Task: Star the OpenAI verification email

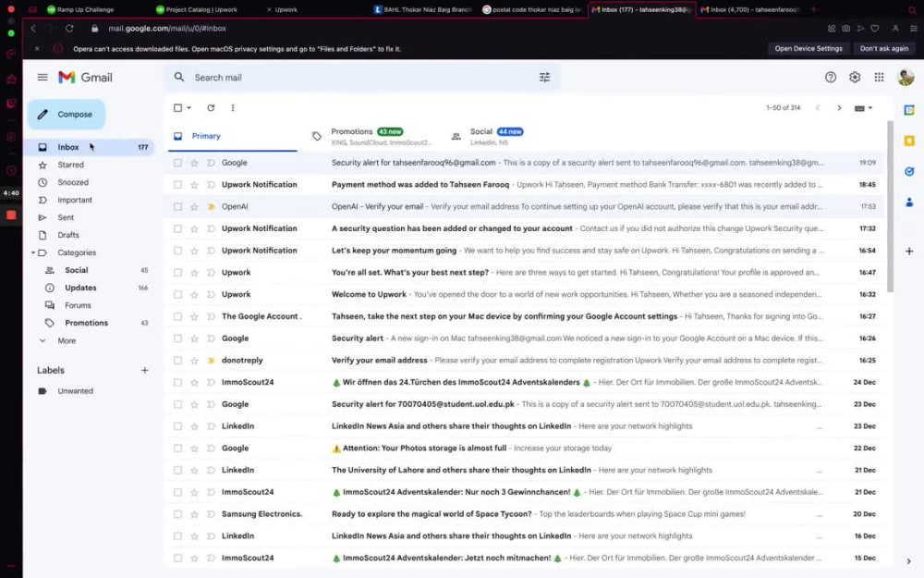Action: tap(196, 206)
